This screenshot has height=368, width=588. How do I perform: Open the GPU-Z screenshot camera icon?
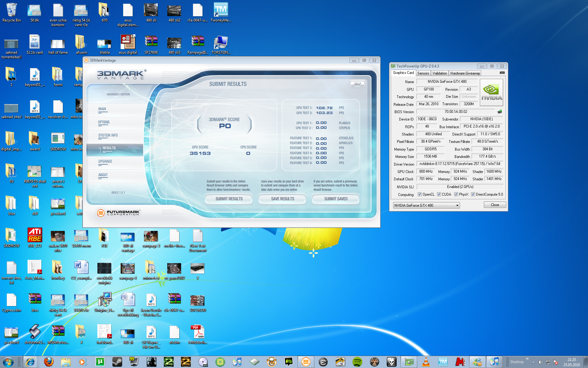pyautogui.click(x=502, y=73)
